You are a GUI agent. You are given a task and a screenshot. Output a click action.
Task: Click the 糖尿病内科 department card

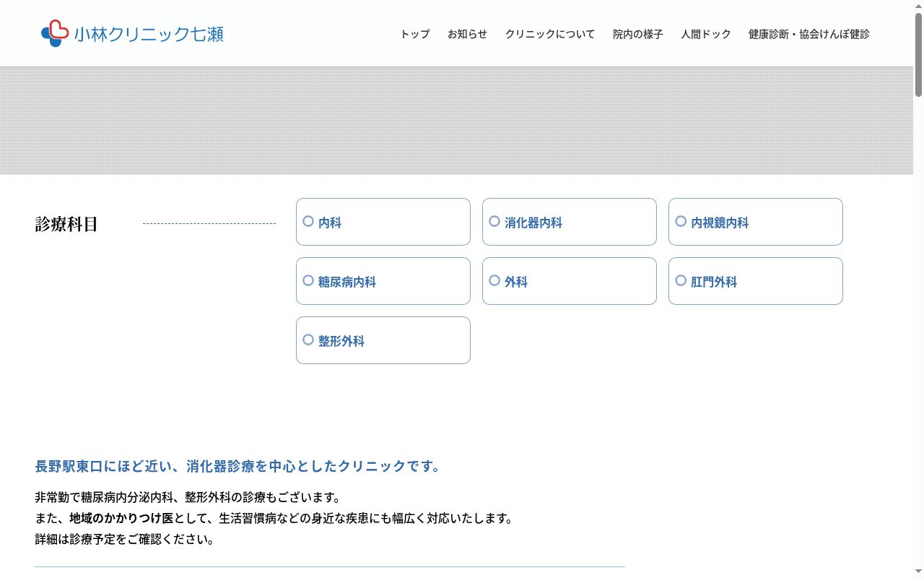point(383,281)
